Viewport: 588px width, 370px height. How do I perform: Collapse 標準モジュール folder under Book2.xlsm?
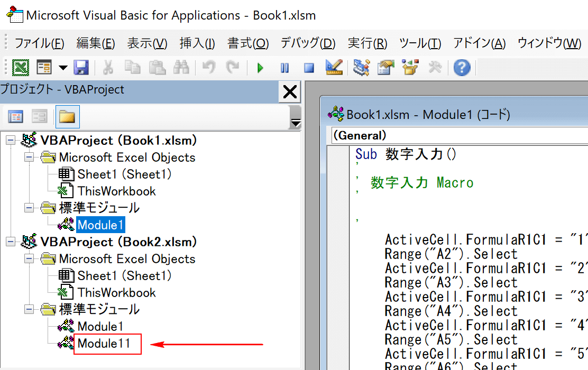29,309
